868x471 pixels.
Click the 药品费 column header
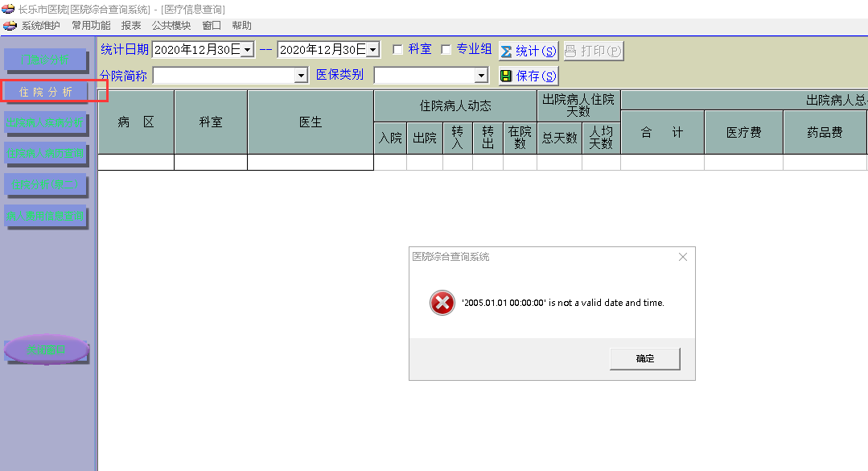tap(825, 132)
